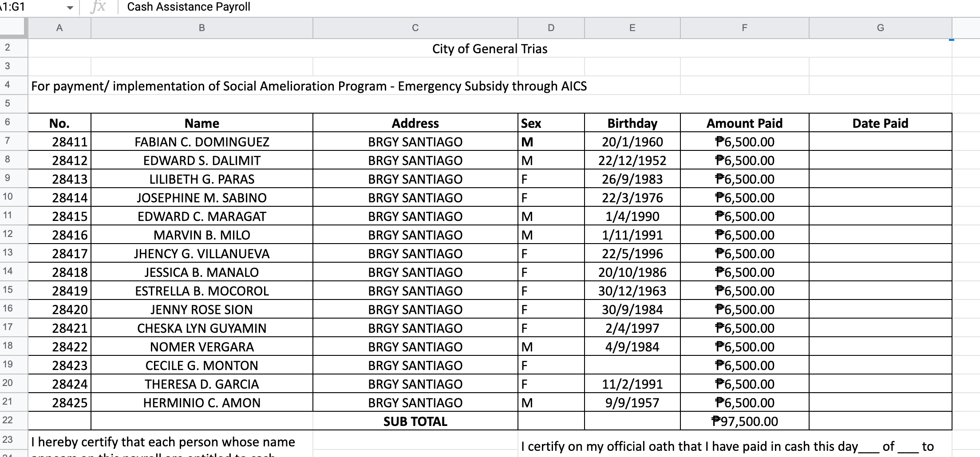Click the City of General Trias cell
980x457 pixels.
490,49
